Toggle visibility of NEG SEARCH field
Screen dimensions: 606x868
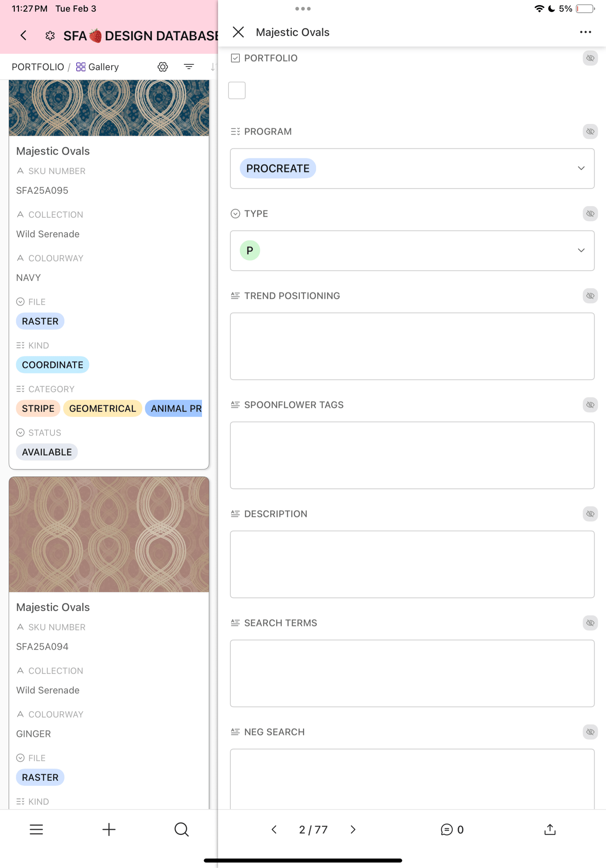pos(590,732)
